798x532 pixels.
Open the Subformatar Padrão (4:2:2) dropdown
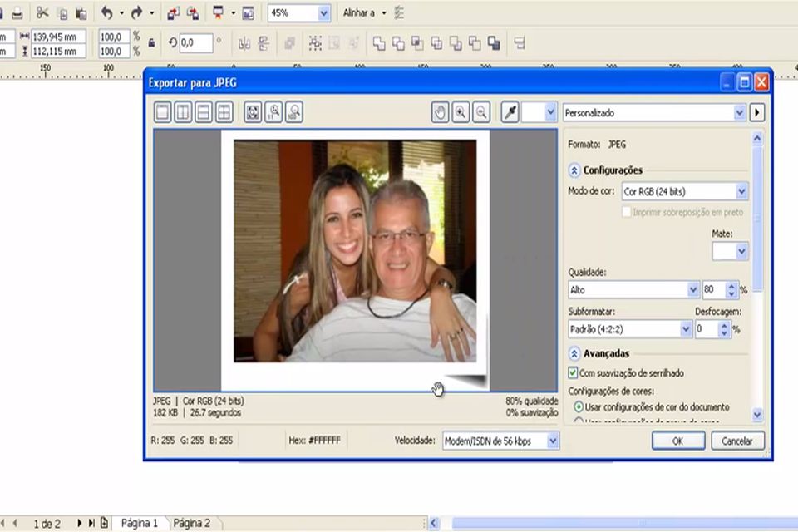686,329
